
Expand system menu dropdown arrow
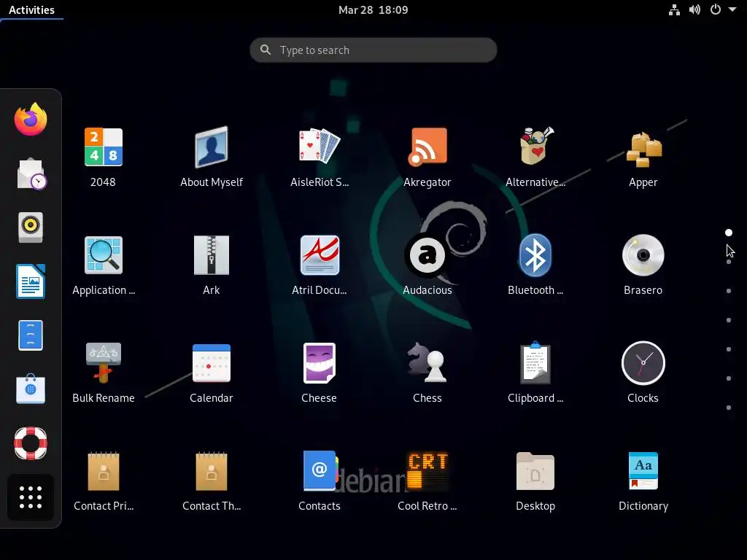(732, 9)
